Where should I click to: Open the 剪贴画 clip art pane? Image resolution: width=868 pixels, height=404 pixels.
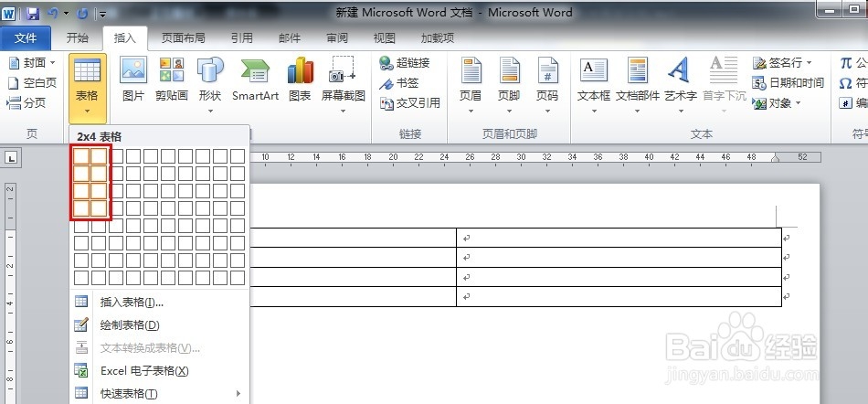[172, 80]
